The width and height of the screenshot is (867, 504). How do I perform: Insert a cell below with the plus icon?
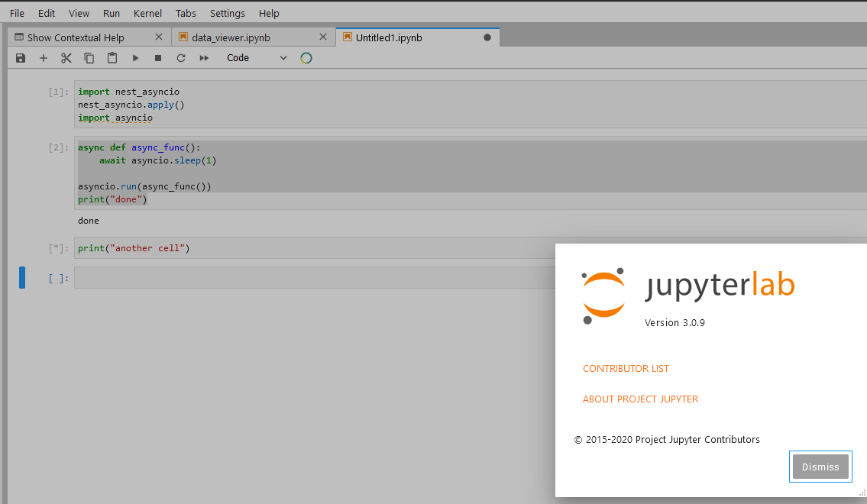pos(43,58)
